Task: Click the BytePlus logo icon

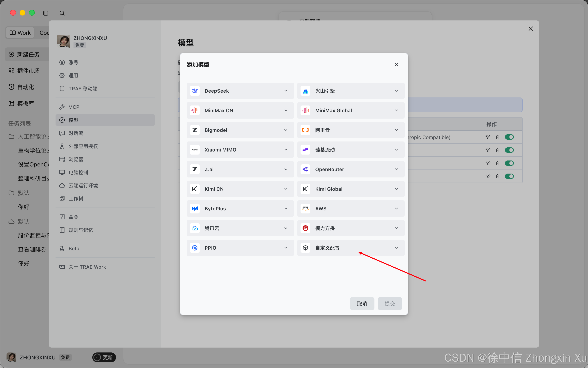Action: [x=195, y=209]
